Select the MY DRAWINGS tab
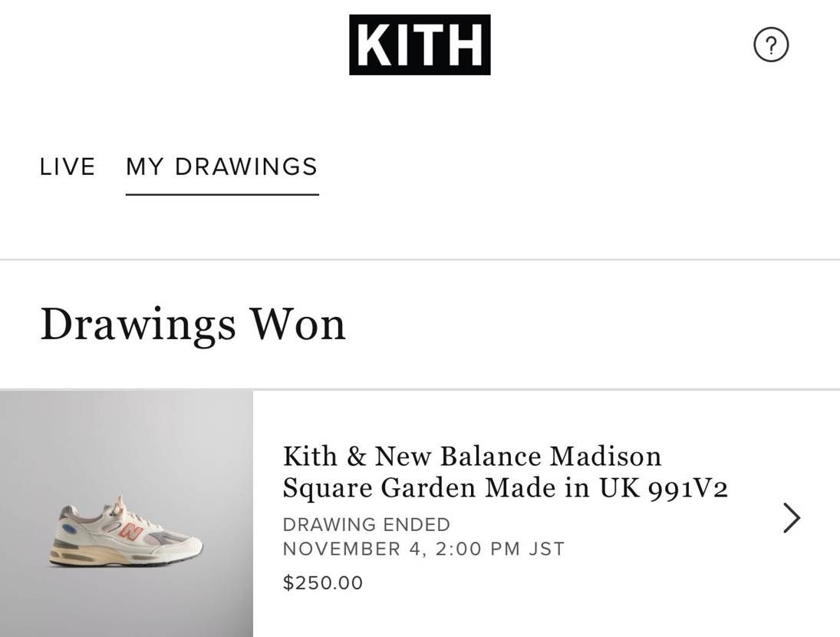This screenshot has height=637, width=840. coord(222,167)
